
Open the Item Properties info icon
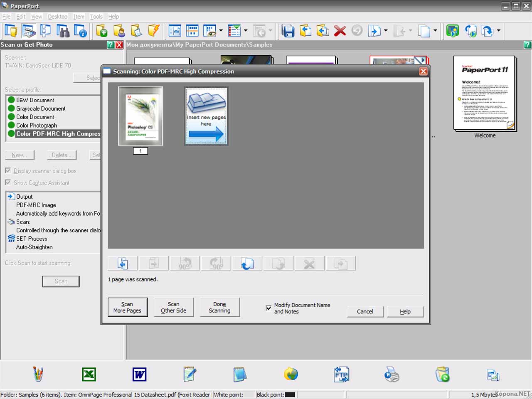pos(80,31)
